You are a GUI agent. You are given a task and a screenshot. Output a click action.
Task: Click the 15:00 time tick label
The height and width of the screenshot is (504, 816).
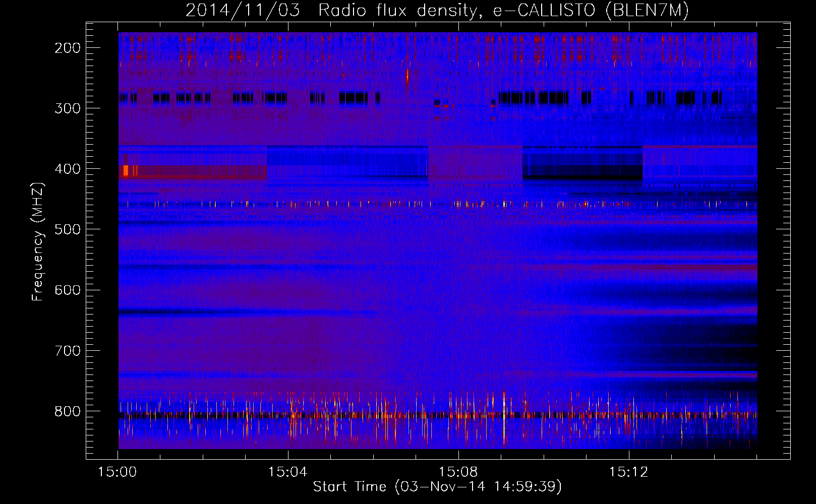click(x=118, y=472)
